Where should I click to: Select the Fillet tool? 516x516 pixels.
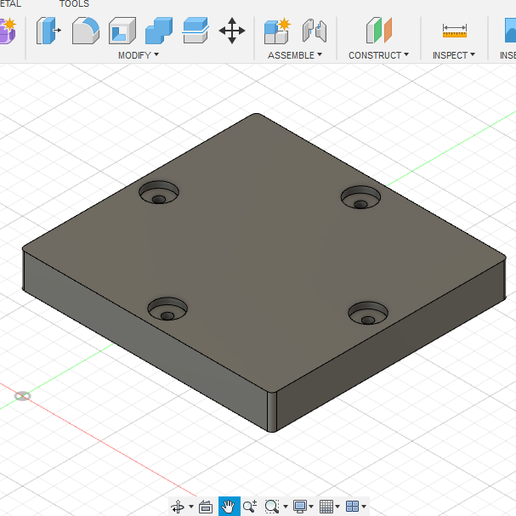[x=86, y=31]
